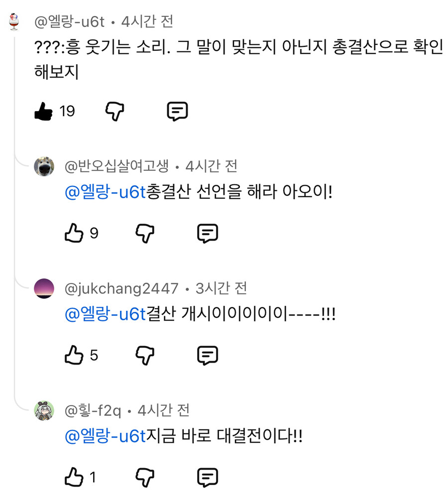The height and width of the screenshot is (500, 448).
Task: Open reply box under @엘랑-u6t's comment
Action: point(178,111)
